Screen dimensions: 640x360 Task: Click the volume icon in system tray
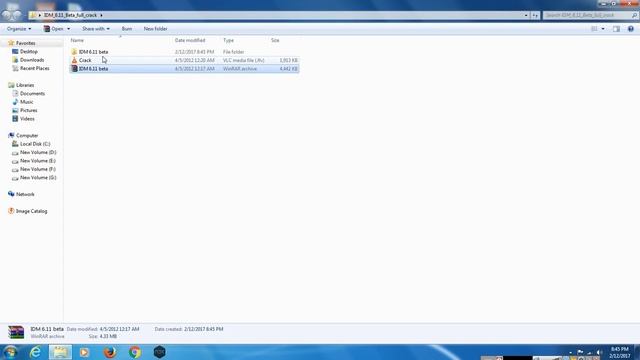pos(599,352)
